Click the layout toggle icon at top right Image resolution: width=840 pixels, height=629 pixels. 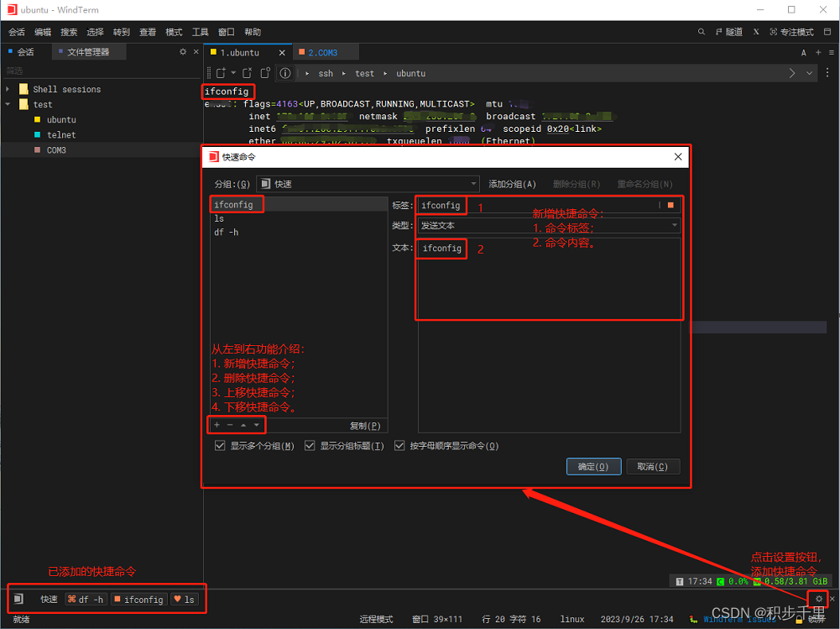pyautogui.click(x=827, y=32)
